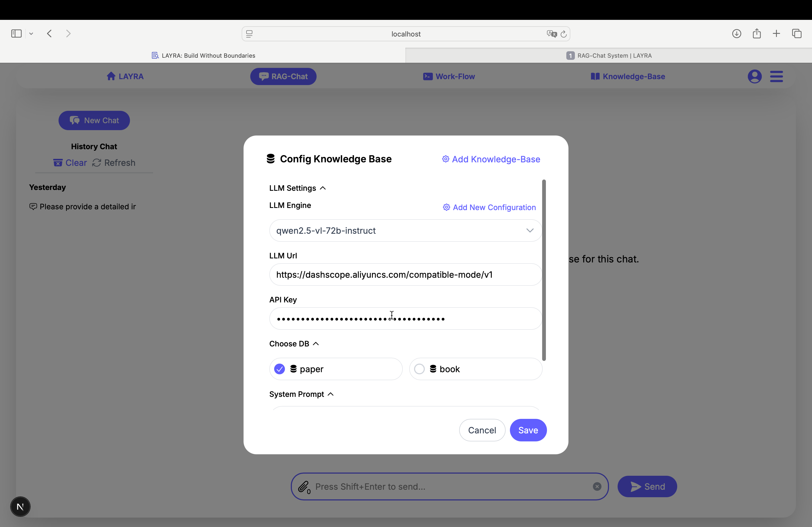Clear the message input with x icon

(x=597, y=486)
